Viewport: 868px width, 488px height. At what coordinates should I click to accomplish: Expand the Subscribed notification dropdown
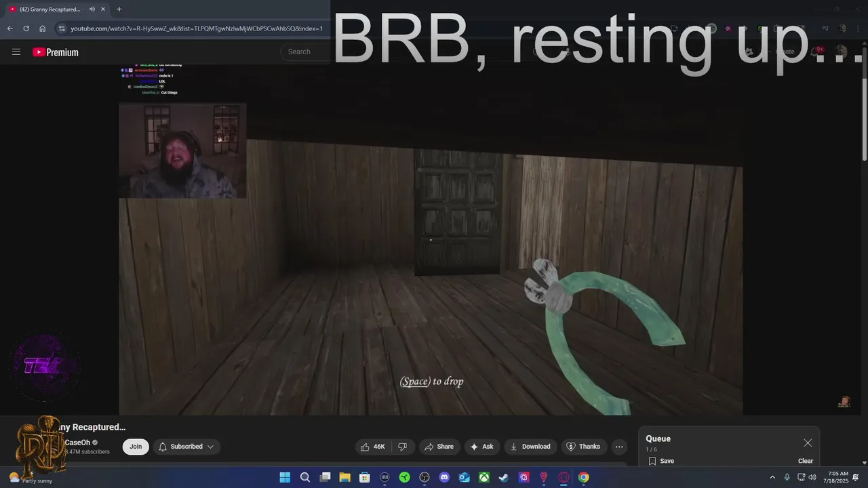[186, 447]
